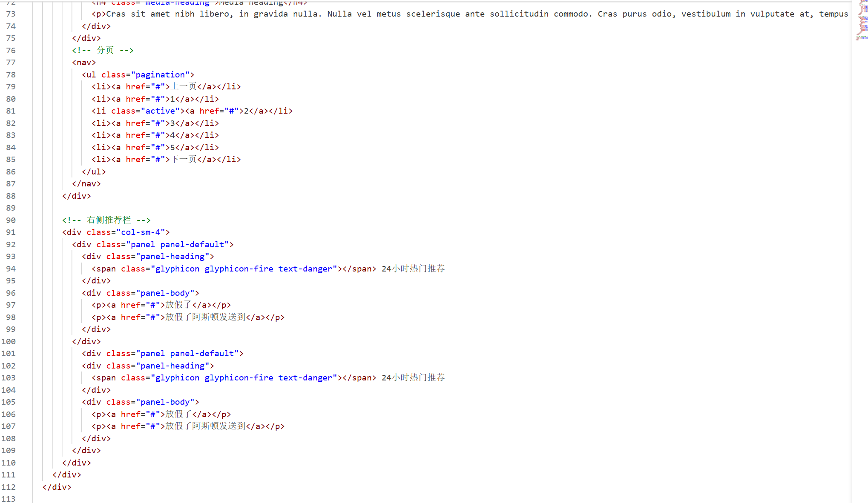Click the 上一页 link text on line 79
The height and width of the screenshot is (503, 868).
183,86
